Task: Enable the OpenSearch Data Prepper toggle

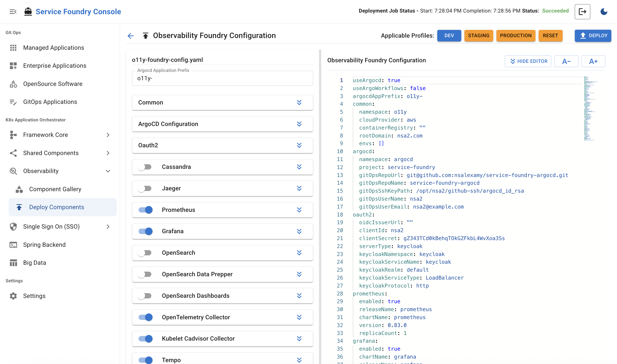Action: click(145, 274)
